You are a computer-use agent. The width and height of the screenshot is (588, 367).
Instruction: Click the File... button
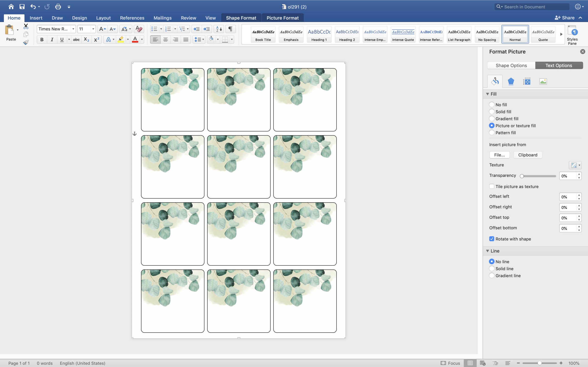coord(499,155)
